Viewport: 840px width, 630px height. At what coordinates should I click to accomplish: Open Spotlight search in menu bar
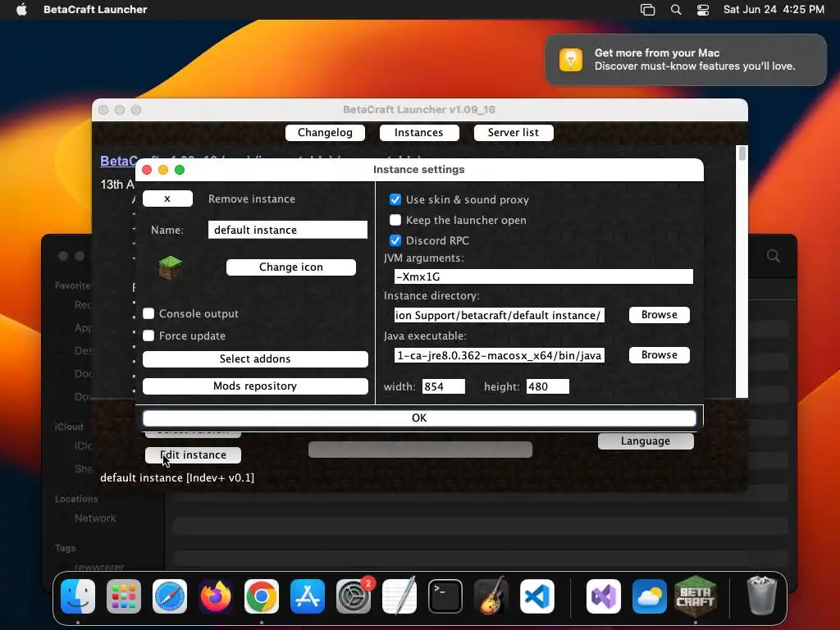pyautogui.click(x=676, y=9)
